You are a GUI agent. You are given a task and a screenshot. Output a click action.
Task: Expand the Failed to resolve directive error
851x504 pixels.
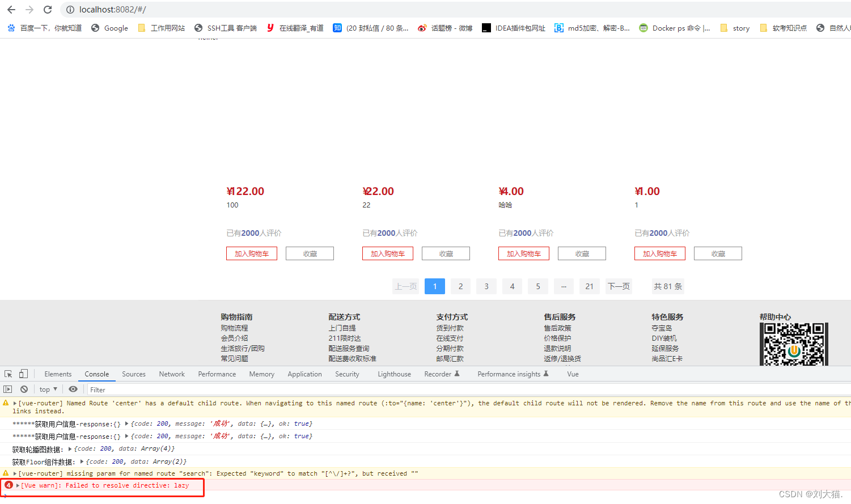pyautogui.click(x=18, y=485)
